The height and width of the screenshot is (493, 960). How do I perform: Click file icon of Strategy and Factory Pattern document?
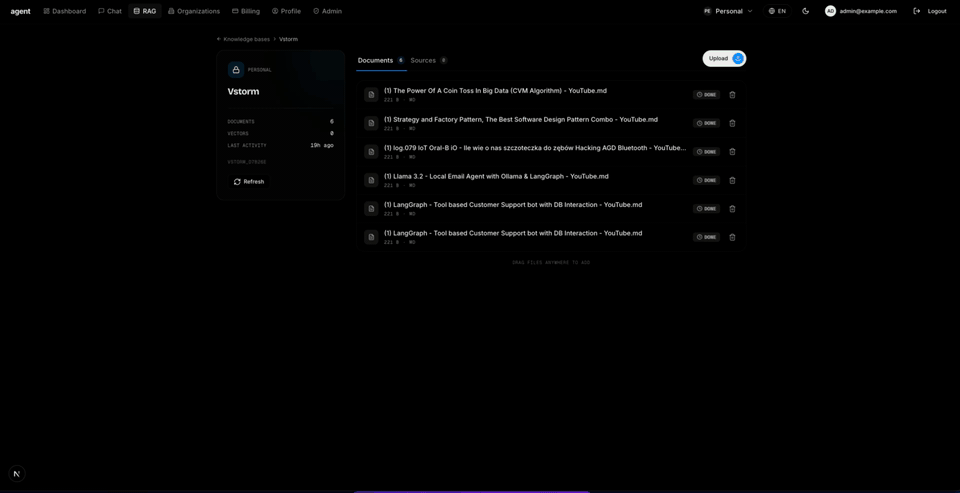coord(371,123)
